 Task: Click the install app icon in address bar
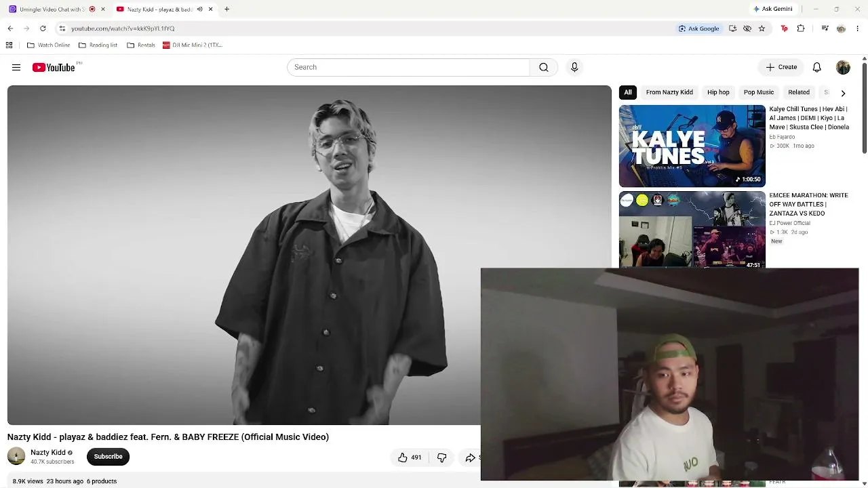pos(732,28)
